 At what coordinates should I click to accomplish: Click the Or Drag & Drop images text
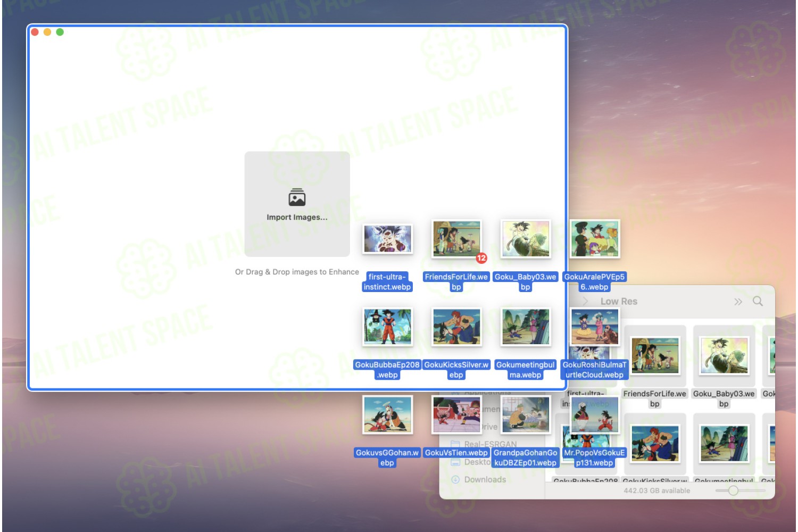point(297,272)
